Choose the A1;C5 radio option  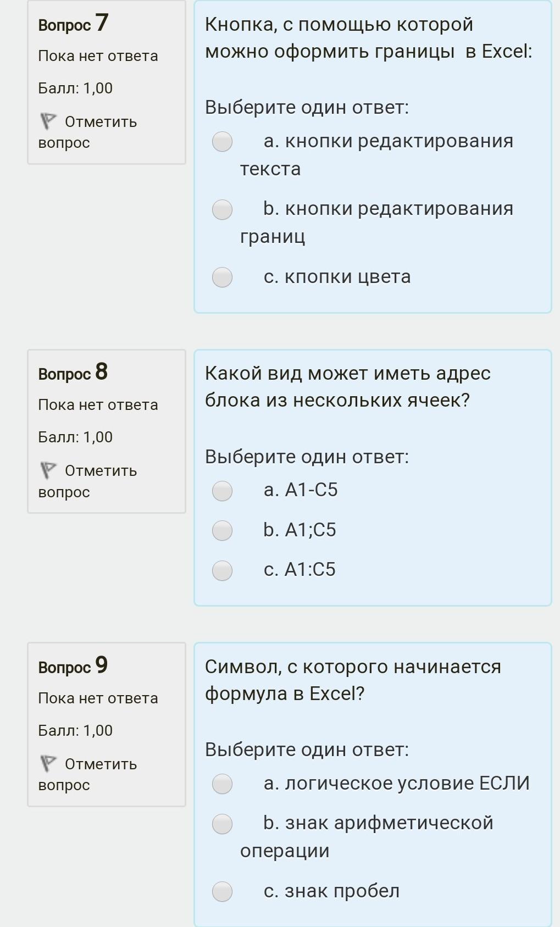[x=222, y=530]
